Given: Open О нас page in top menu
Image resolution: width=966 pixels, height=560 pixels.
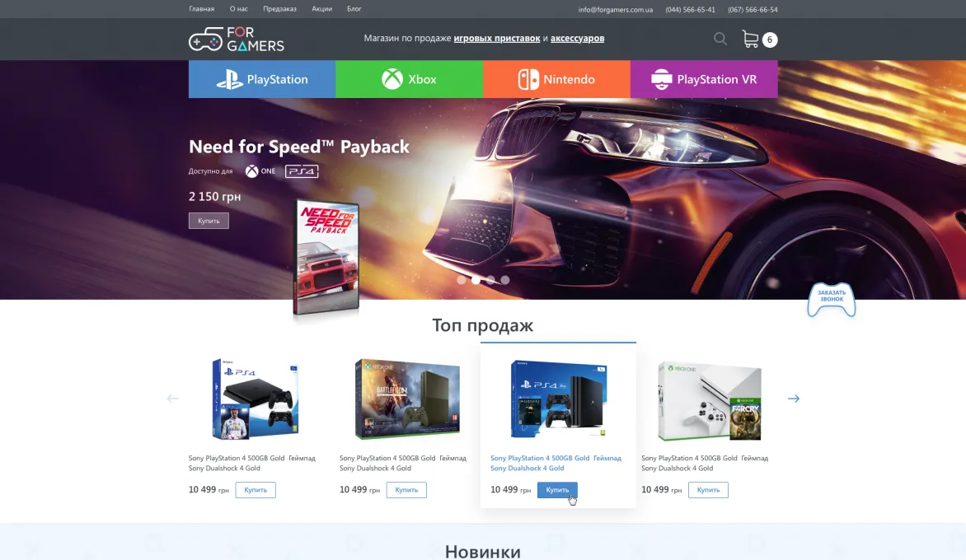Looking at the screenshot, I should tap(238, 9).
